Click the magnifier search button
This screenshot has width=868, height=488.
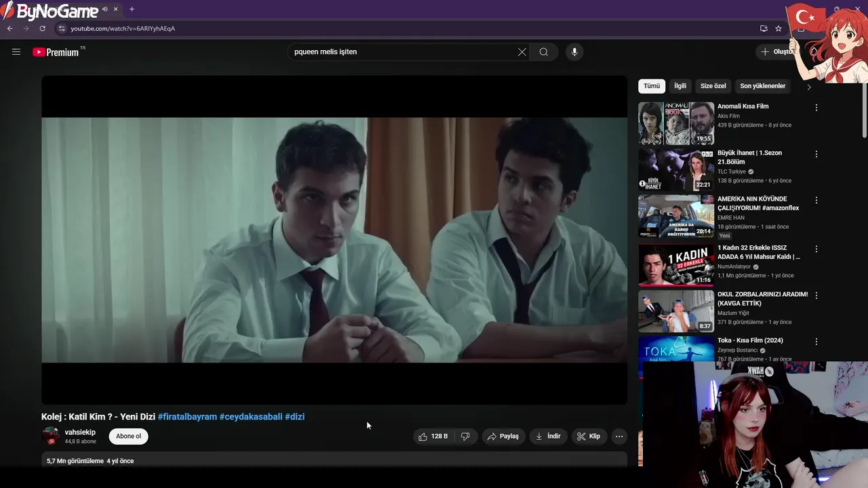544,52
